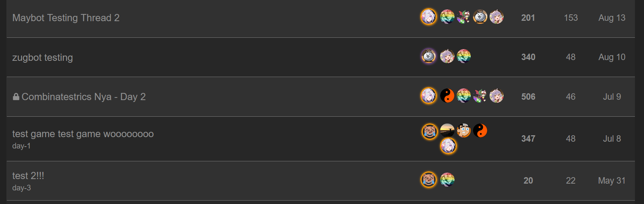Click the 201 replies count for Maybot thread
This screenshot has height=204, width=644.
[528, 18]
